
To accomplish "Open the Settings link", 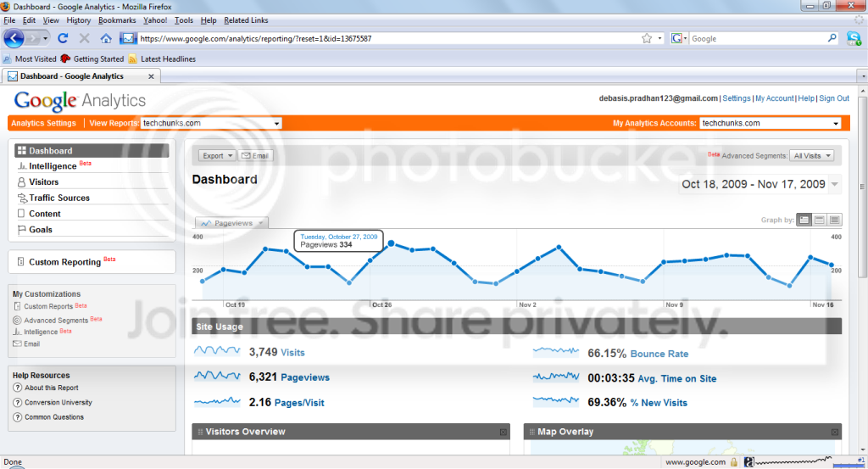I will [x=737, y=98].
